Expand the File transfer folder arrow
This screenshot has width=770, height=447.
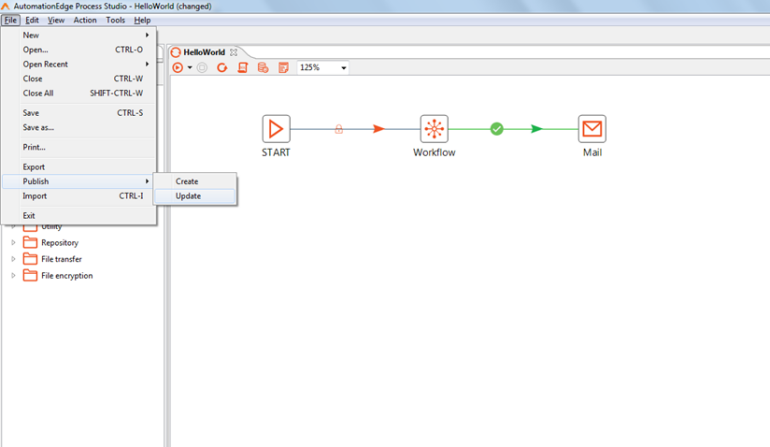[13, 259]
